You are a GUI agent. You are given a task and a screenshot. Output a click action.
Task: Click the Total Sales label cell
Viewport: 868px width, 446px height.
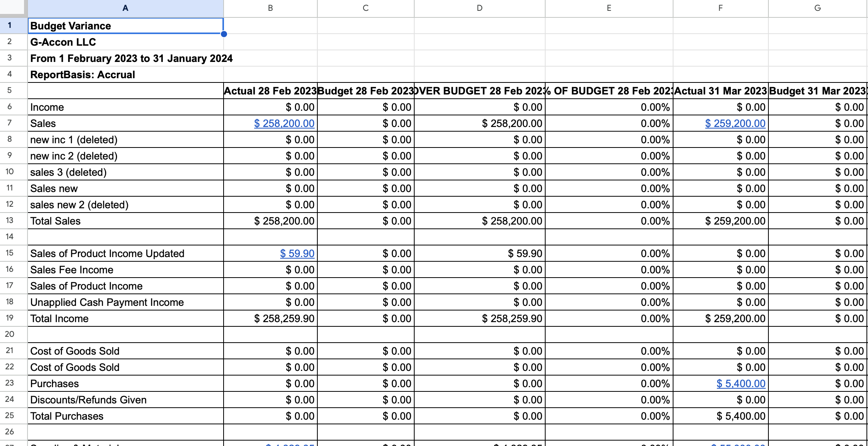[125, 221]
